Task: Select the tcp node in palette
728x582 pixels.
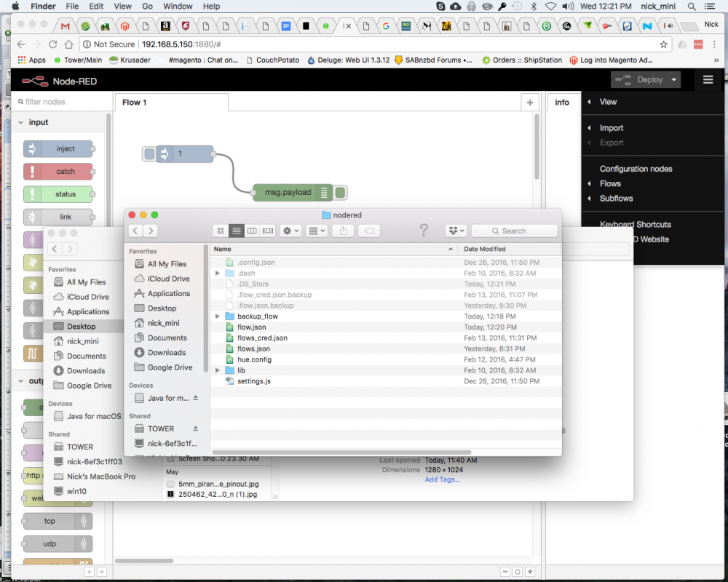Action: (58, 521)
